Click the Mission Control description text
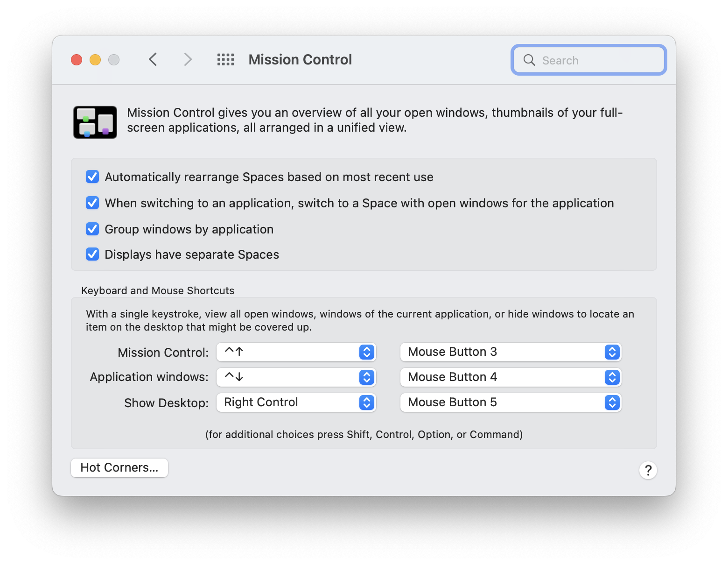 (375, 120)
